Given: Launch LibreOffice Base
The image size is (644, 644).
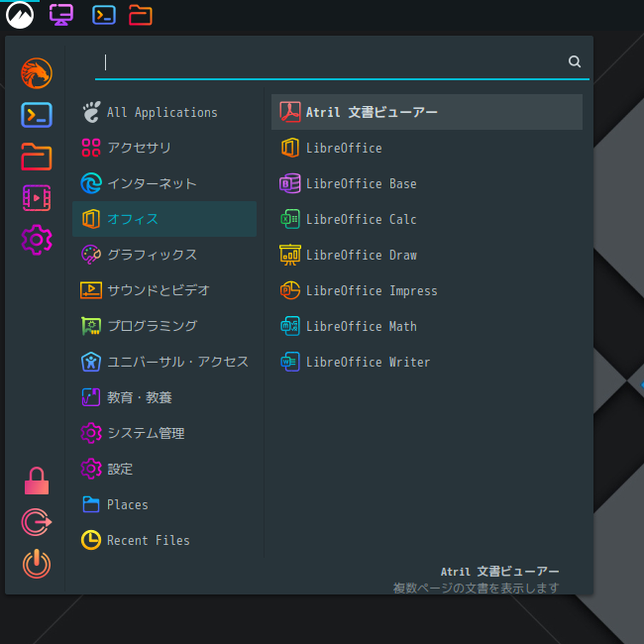Looking at the screenshot, I should tap(427, 183).
